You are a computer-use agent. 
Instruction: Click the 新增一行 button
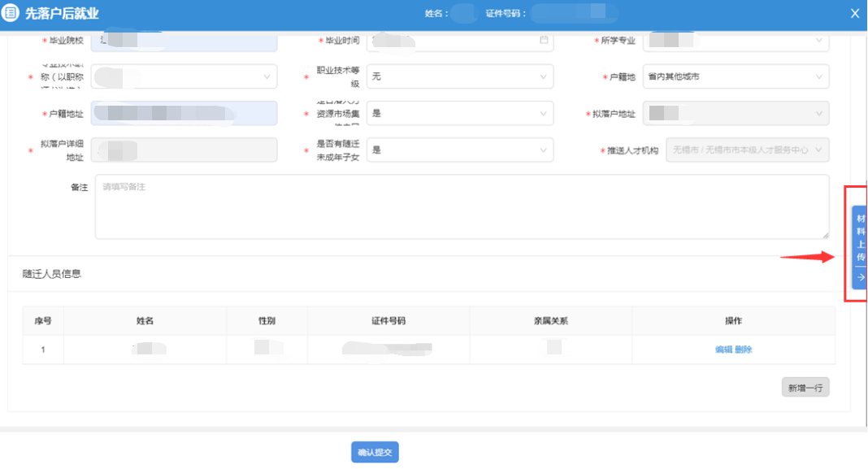point(805,388)
